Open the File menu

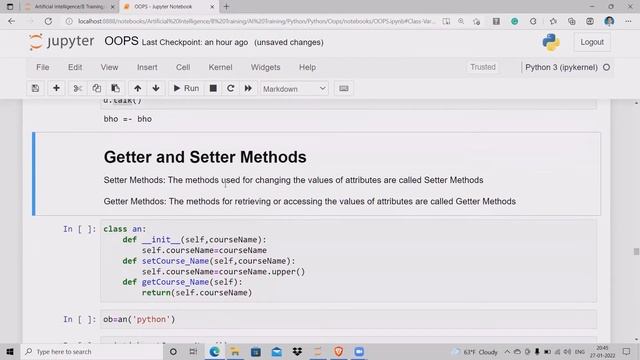coord(43,67)
